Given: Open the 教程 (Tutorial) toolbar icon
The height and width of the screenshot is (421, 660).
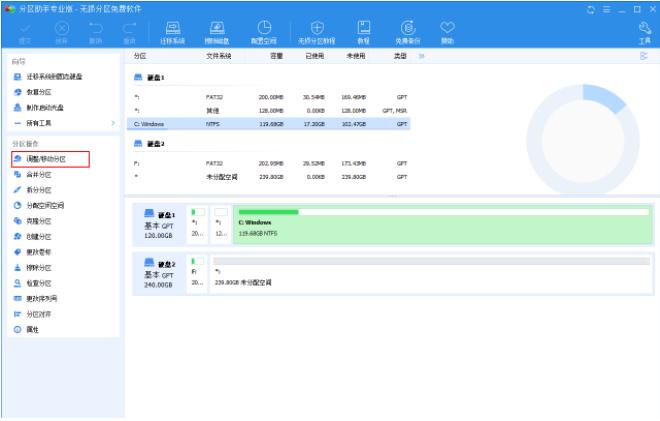Looking at the screenshot, I should (363, 32).
